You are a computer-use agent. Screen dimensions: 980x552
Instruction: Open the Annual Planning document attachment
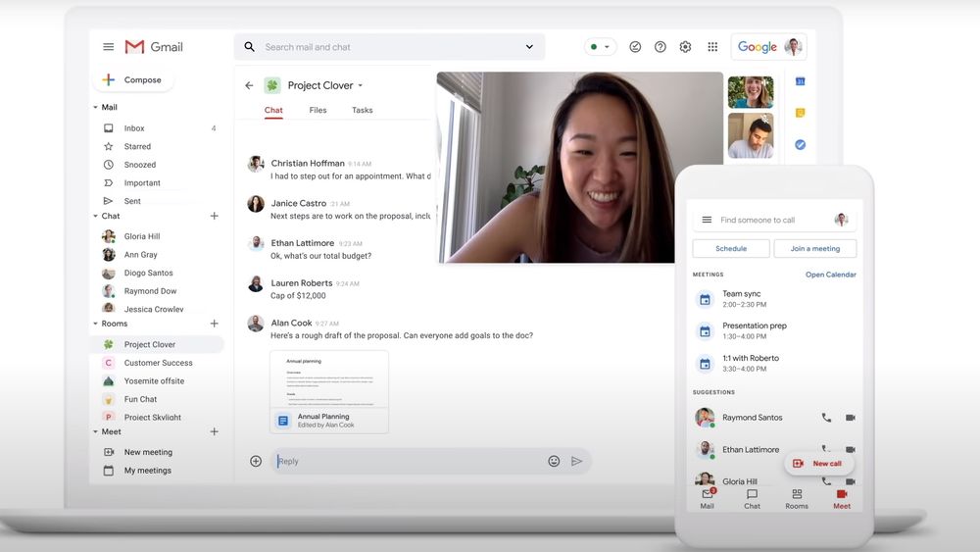328,392
